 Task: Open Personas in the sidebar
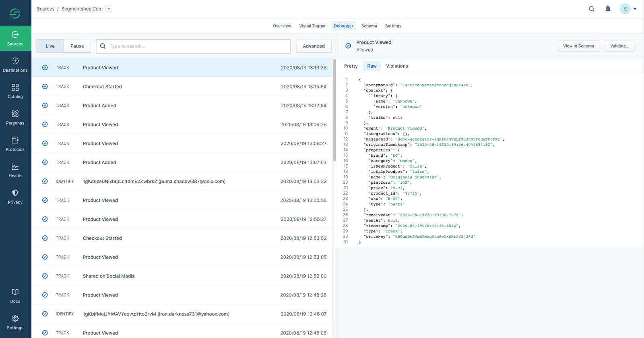pyautogui.click(x=15, y=118)
